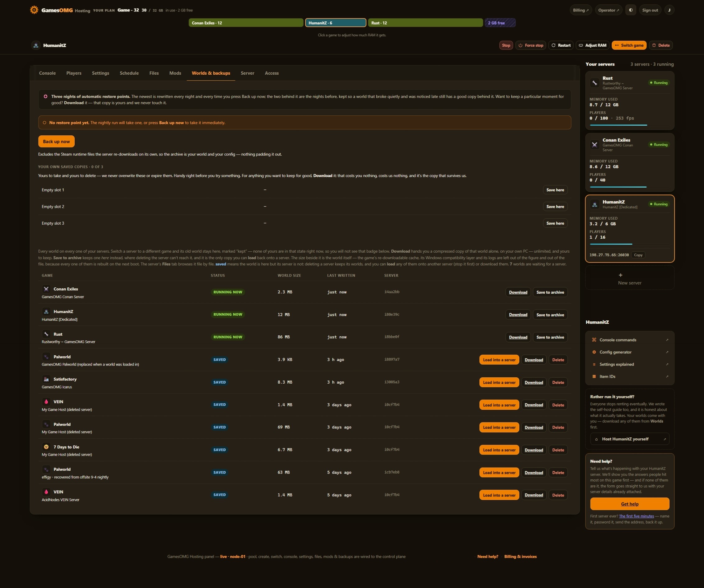Open the Players tab

tap(74, 73)
